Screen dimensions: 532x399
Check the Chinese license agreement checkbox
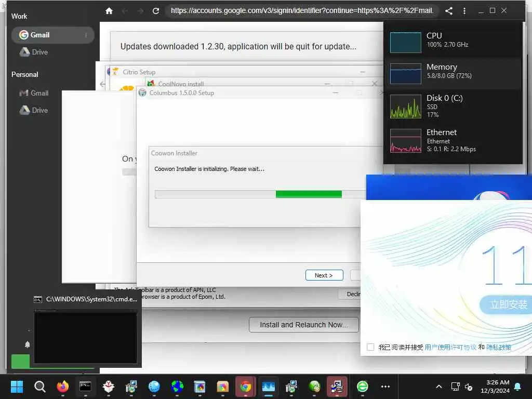pyautogui.click(x=370, y=347)
